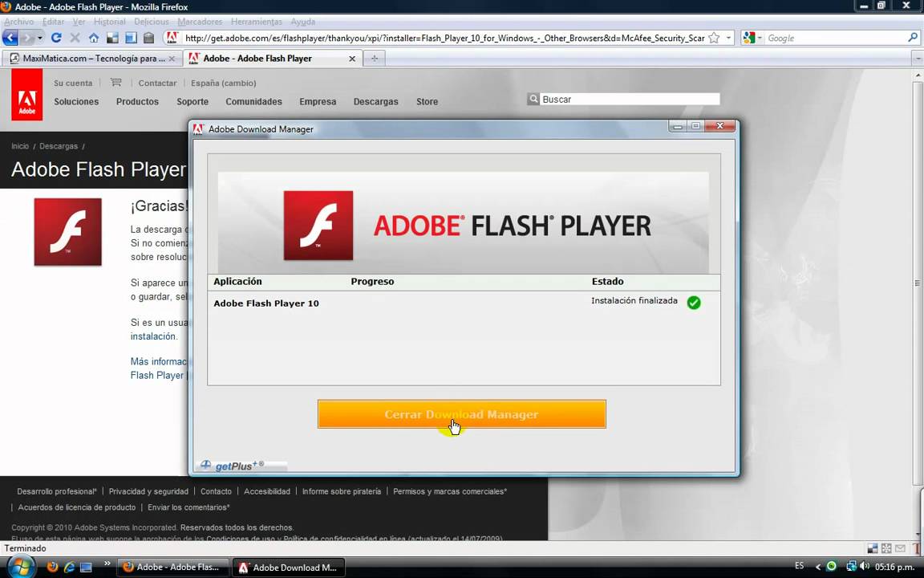924x578 pixels.
Task: Bookmark page with the star icon
Action: 714,38
